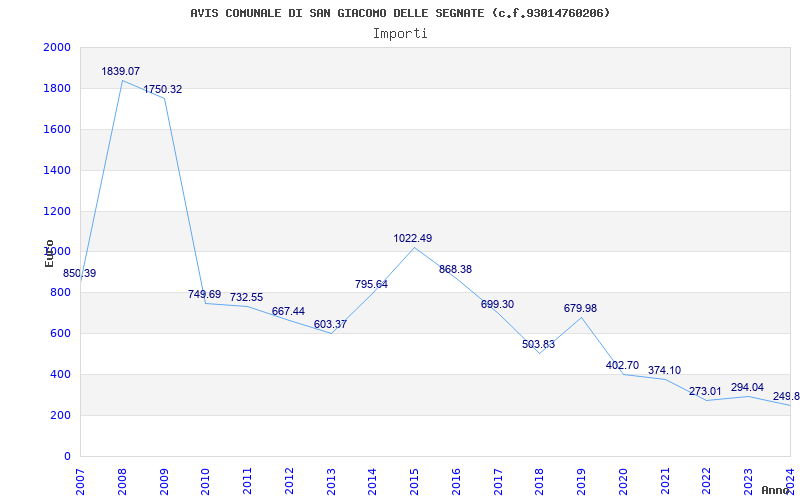Click the 868.38 data label
This screenshot has height=500, width=800.
pos(456,269)
